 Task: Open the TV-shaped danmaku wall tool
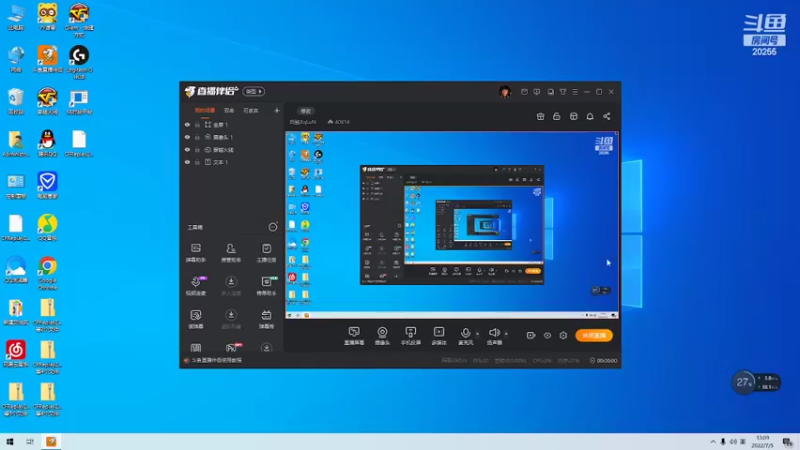click(x=266, y=319)
